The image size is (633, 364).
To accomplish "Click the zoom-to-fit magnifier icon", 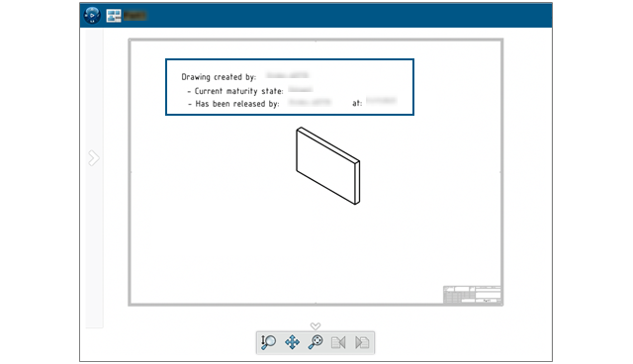I will click(x=316, y=342).
